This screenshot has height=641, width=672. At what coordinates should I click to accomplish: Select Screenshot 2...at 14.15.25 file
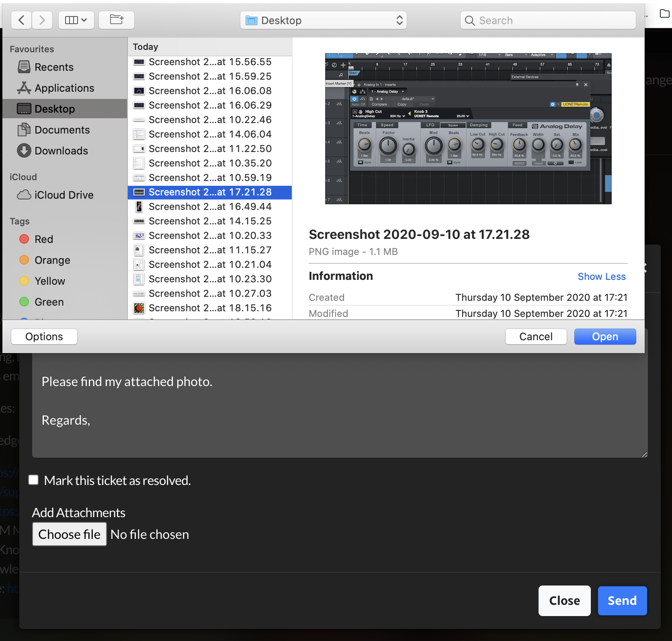[210, 221]
